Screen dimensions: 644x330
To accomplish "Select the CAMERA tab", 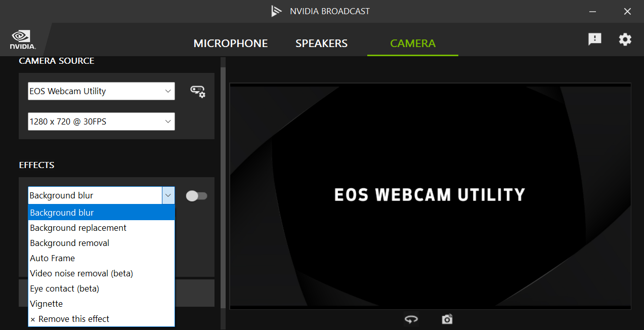I will point(413,44).
